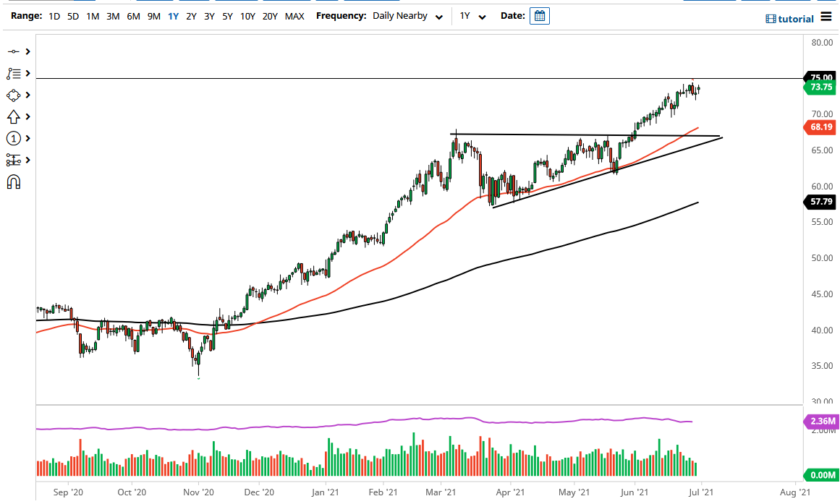
Task: Select the 6M range tab
Action: [x=132, y=15]
